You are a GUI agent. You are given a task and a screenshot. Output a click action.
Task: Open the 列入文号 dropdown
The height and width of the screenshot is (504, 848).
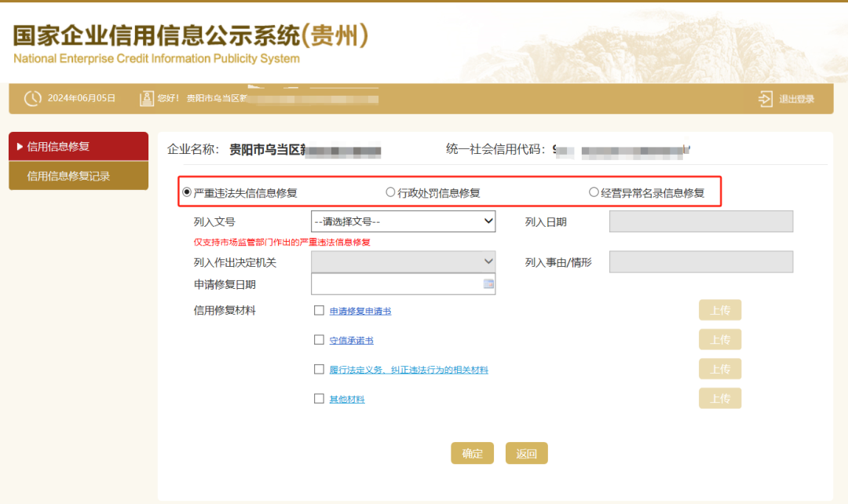coord(404,221)
